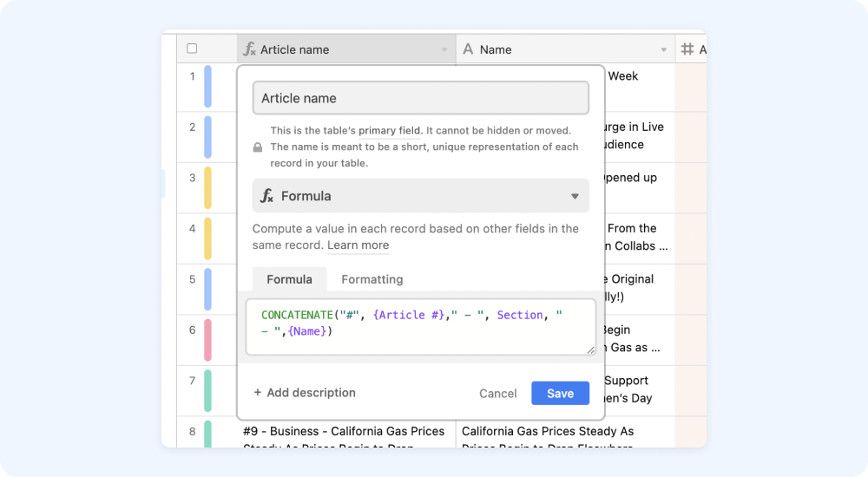Toggle the select-all checkbox in header row
This screenshot has width=868, height=477.
click(x=192, y=49)
